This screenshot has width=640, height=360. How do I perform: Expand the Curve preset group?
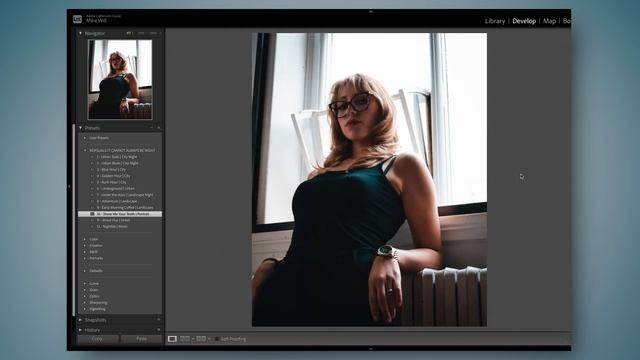[x=85, y=283]
